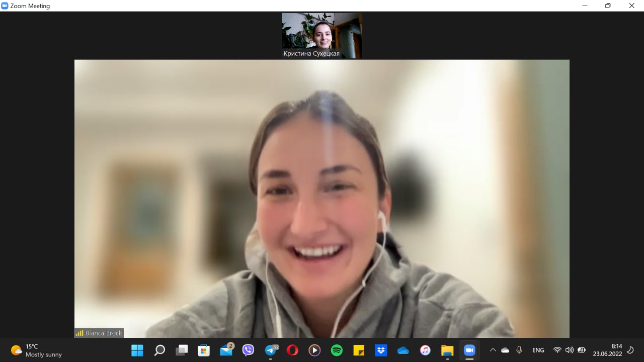Screen dimensions: 644x362
Task: Click Bianca Brock's main video feed
Action: (x=322, y=199)
